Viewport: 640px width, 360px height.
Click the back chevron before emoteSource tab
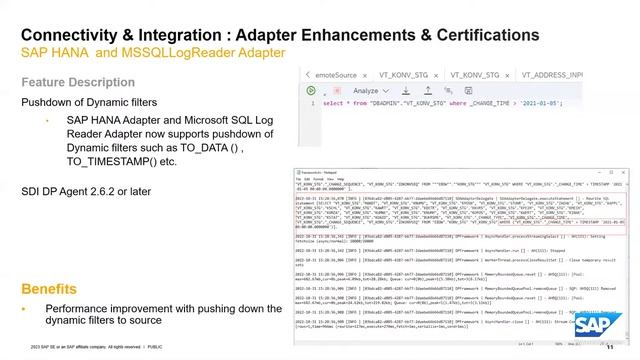pyautogui.click(x=308, y=75)
